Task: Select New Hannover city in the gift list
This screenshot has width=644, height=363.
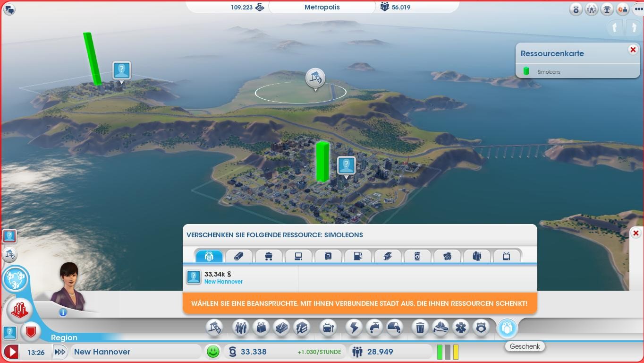Action: pos(223,277)
